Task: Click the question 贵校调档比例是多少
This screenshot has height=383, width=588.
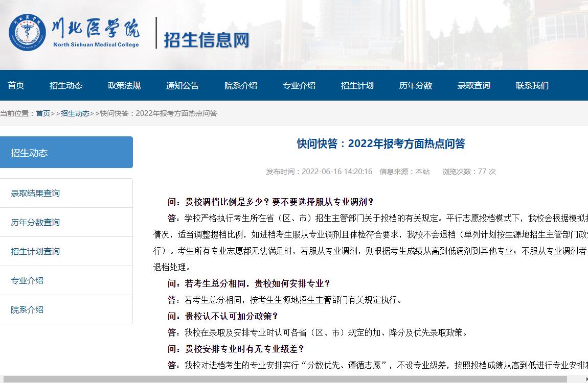Action: (x=270, y=202)
